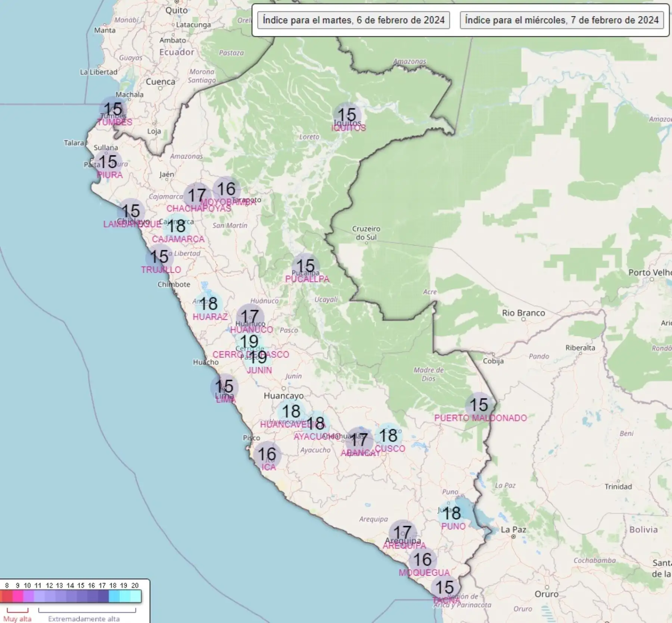Click the Moyobamba marker showing 16

(x=226, y=190)
